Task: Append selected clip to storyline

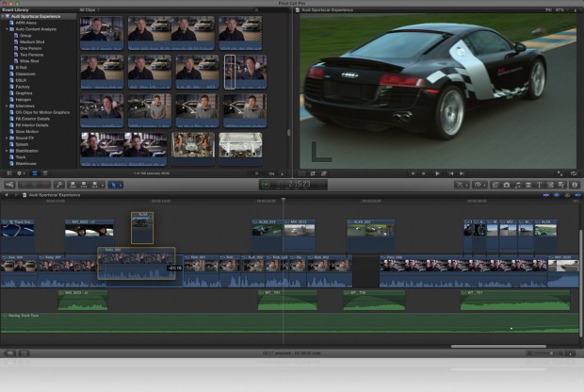Action: pos(94,185)
